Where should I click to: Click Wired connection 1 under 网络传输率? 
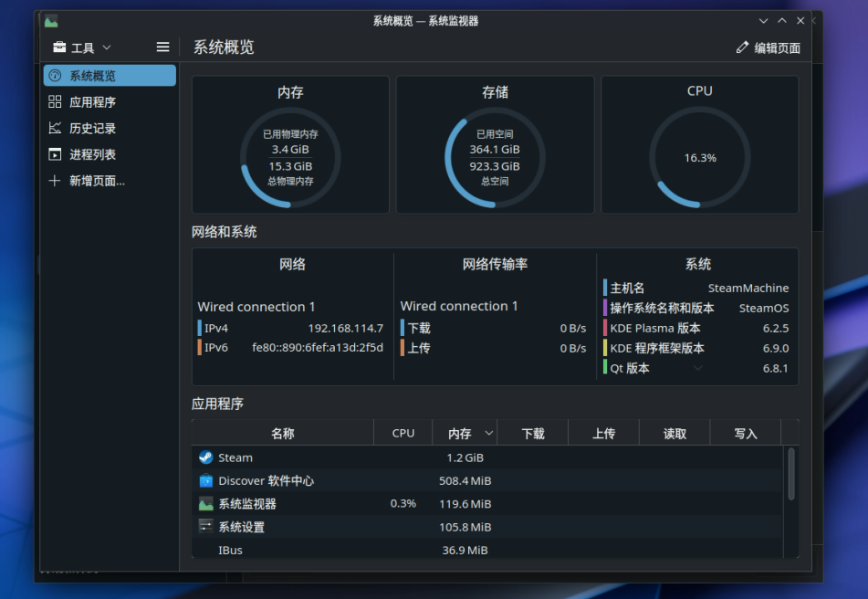459,306
